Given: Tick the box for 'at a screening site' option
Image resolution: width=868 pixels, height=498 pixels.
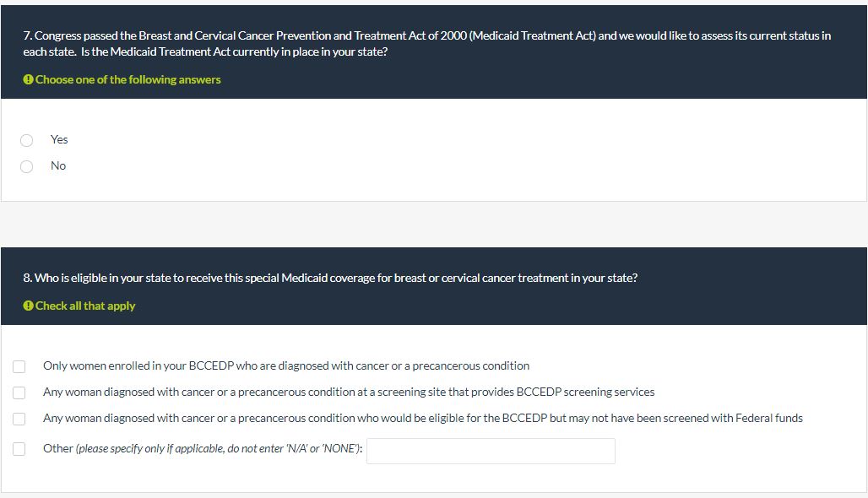Looking at the screenshot, I should (19, 392).
